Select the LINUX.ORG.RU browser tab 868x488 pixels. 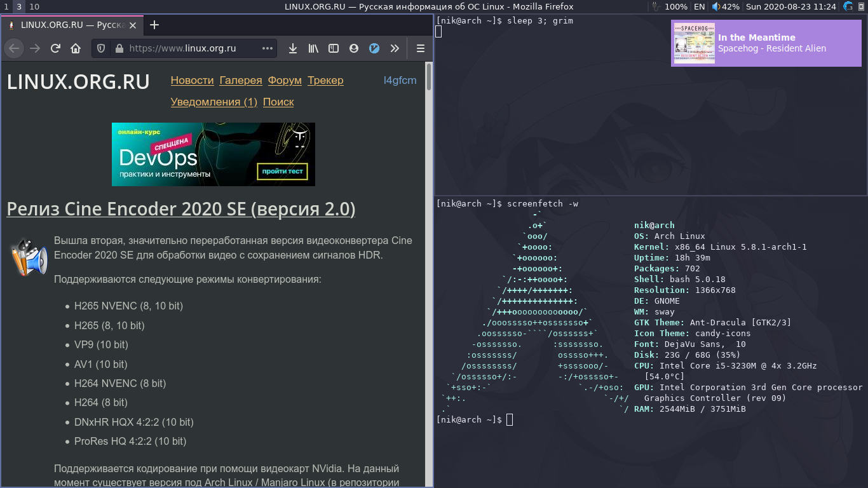tap(71, 25)
